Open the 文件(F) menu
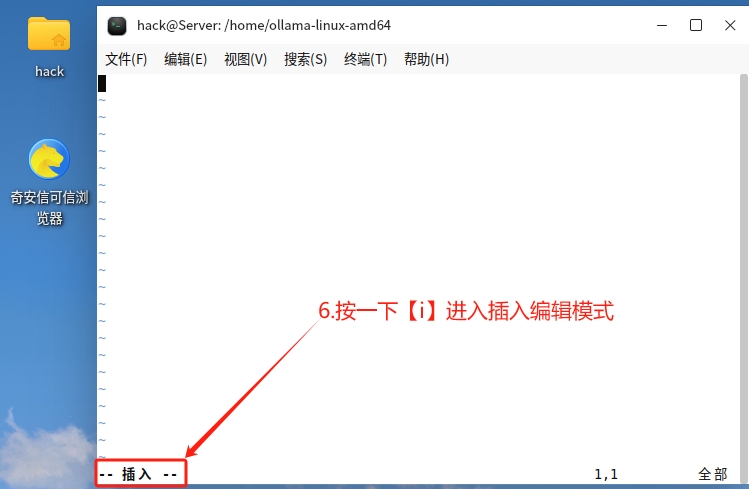 126,59
